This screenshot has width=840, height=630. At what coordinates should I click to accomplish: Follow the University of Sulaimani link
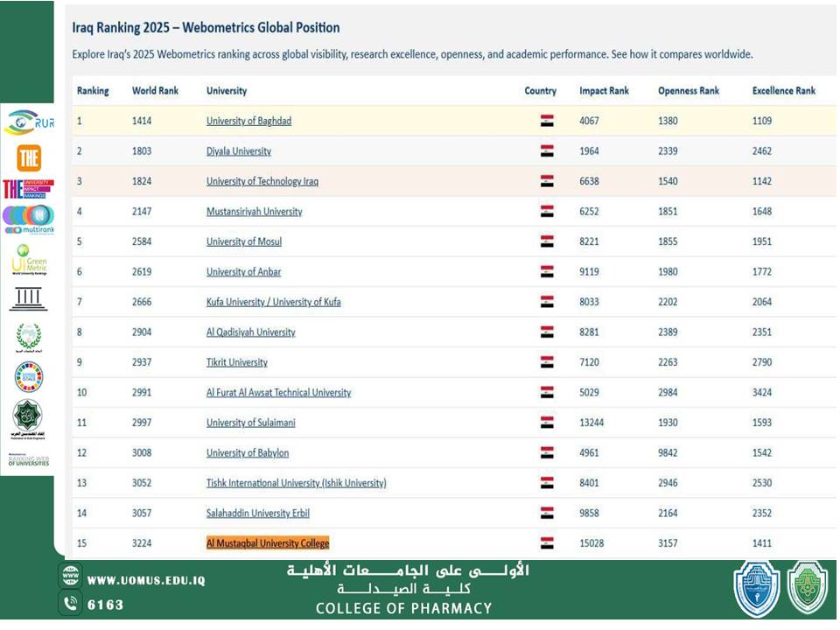(x=251, y=423)
